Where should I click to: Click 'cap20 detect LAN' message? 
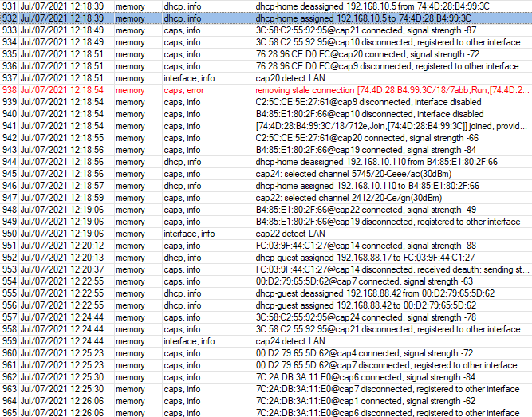coord(290,78)
